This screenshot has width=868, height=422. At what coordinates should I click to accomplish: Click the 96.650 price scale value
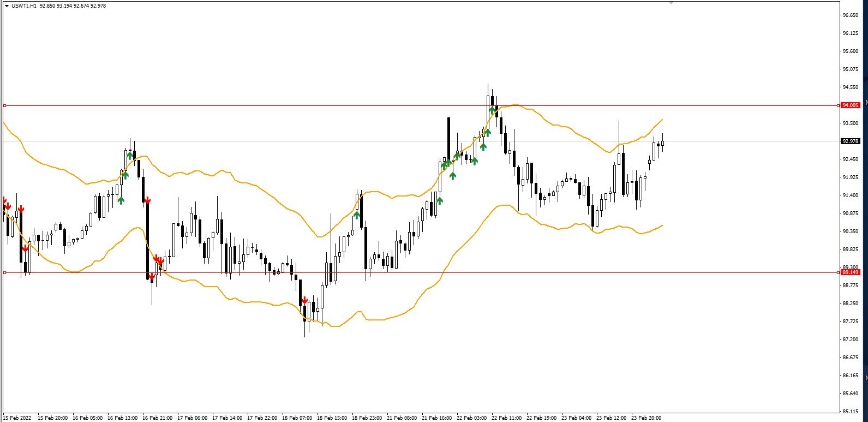[850, 15]
